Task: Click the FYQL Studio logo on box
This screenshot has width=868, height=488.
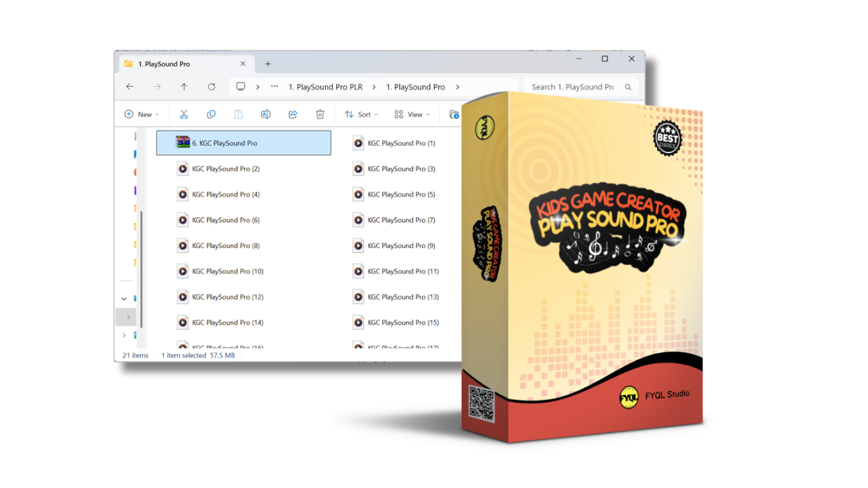Action: pos(629,398)
